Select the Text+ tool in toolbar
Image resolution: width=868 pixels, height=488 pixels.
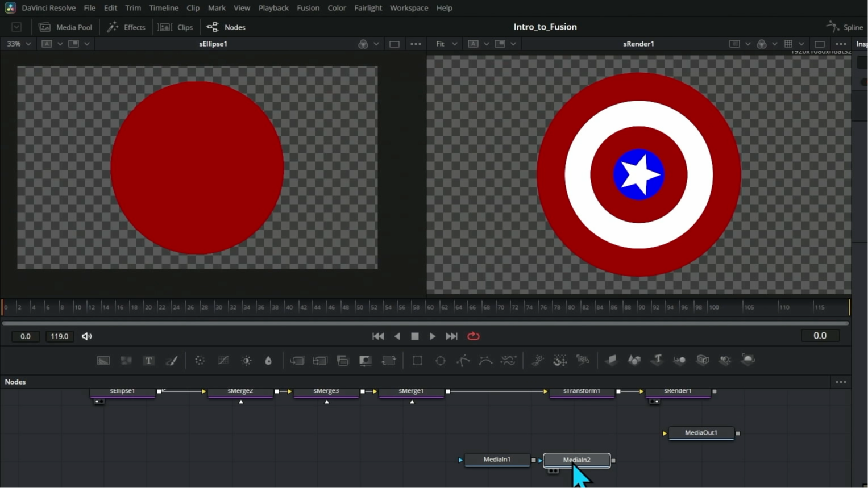pyautogui.click(x=149, y=361)
